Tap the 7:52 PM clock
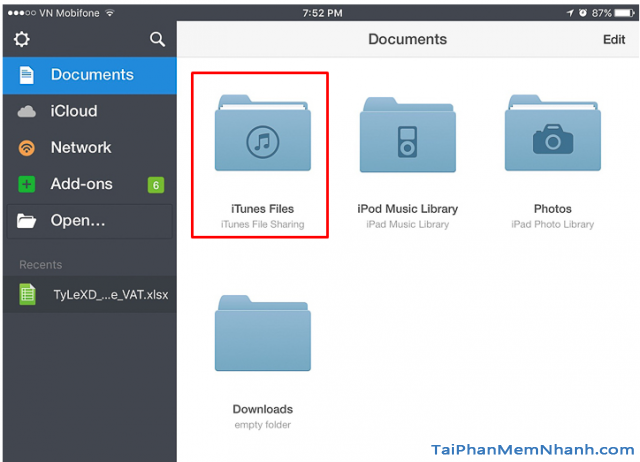The height and width of the screenshot is (462, 640). tap(322, 13)
